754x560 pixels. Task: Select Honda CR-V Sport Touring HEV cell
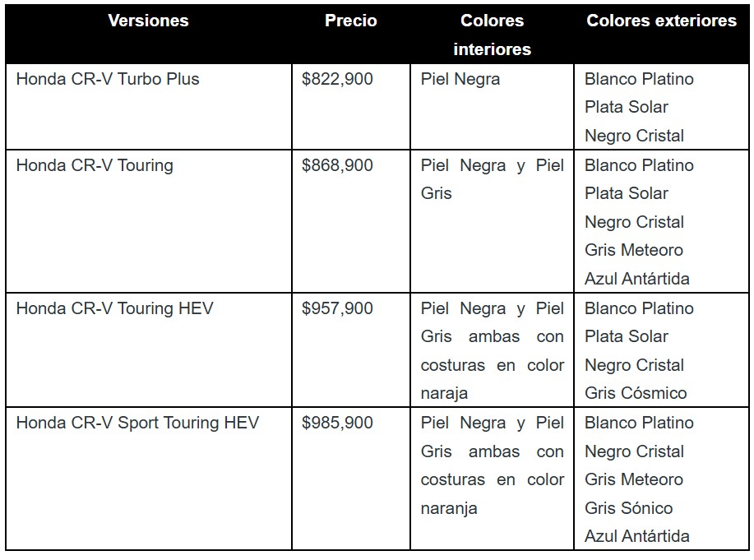(137, 423)
